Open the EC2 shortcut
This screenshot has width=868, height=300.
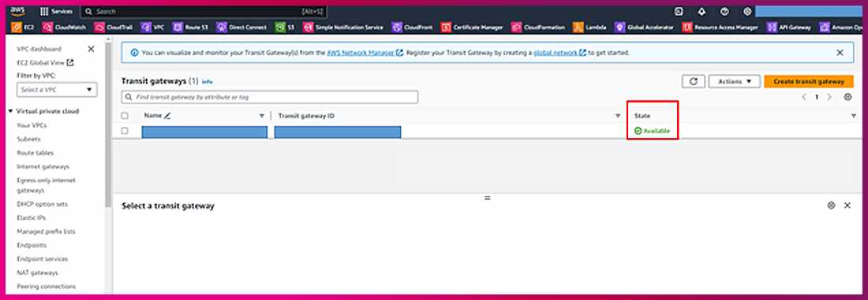[24, 27]
